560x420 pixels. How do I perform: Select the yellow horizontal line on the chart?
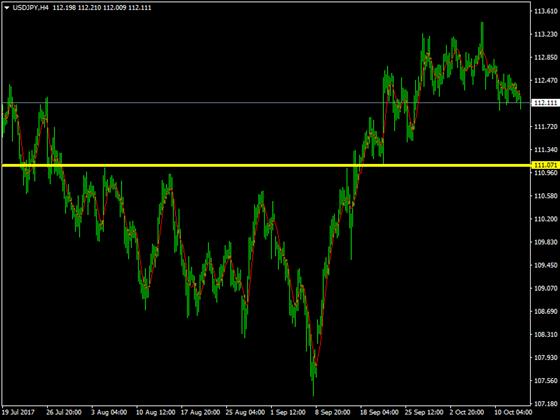266,165
